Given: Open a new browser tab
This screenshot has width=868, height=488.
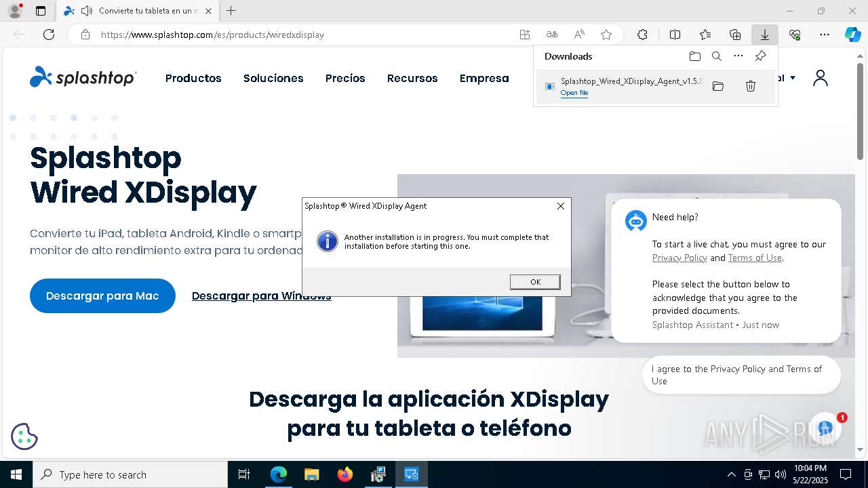Looking at the screenshot, I should tap(231, 11).
